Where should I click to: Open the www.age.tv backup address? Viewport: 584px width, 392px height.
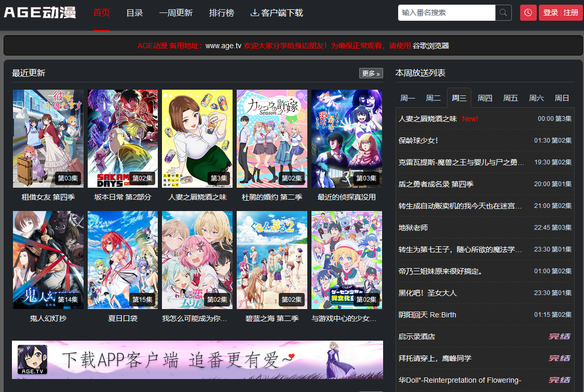point(223,46)
